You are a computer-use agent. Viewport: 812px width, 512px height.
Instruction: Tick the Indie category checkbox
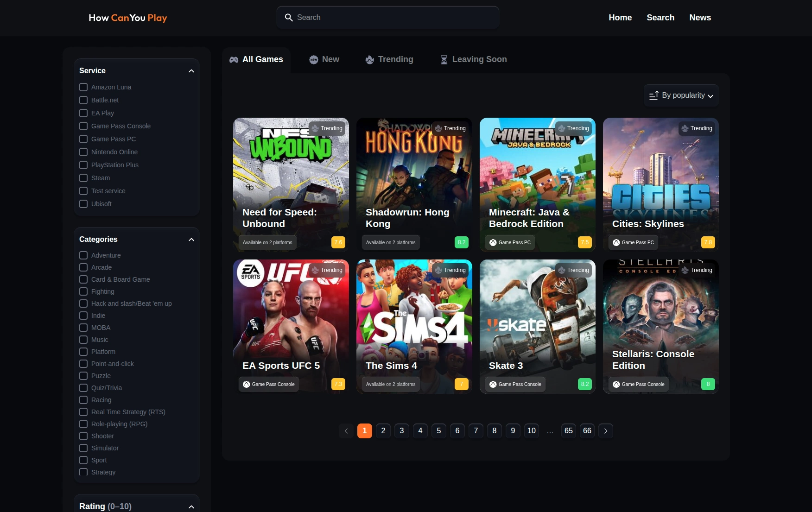pyautogui.click(x=83, y=316)
